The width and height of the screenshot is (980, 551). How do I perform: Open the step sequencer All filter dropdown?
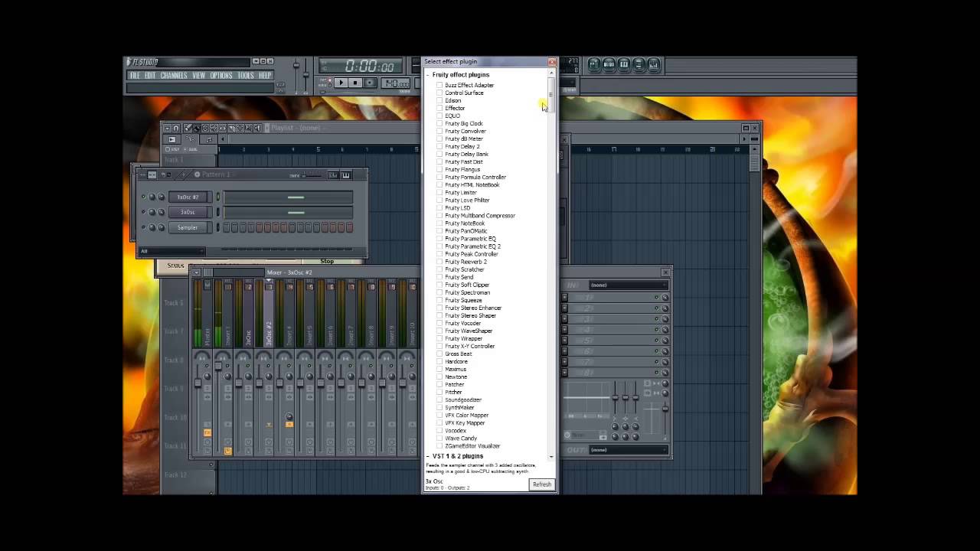(172, 251)
